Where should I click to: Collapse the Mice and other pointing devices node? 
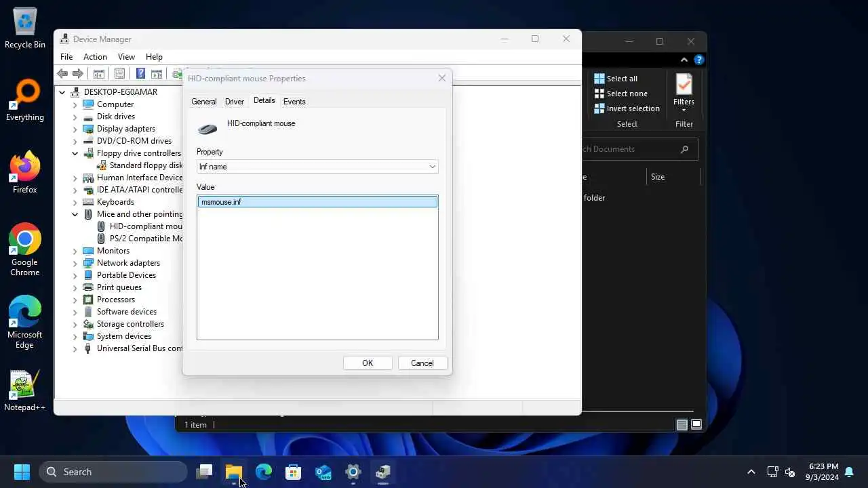[75, 214]
